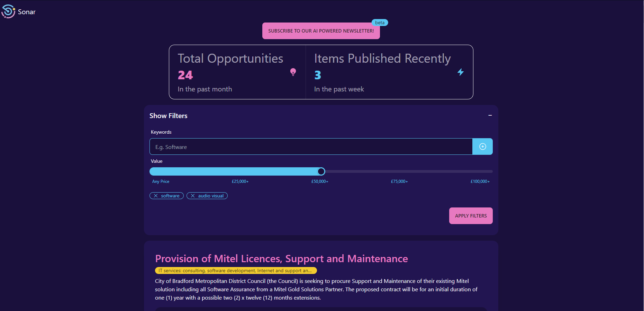Click the Items Published Recently heading

coord(382,59)
